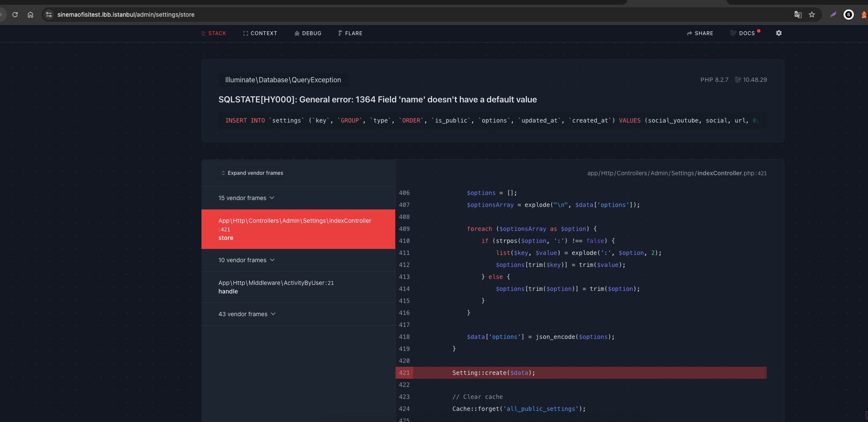Open the round S profile icon
The image size is (868, 422).
coord(849,15)
